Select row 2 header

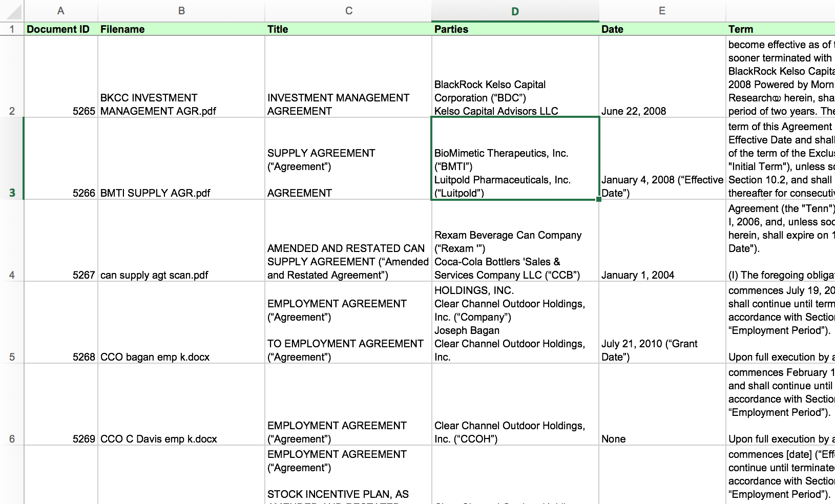coord(12,77)
